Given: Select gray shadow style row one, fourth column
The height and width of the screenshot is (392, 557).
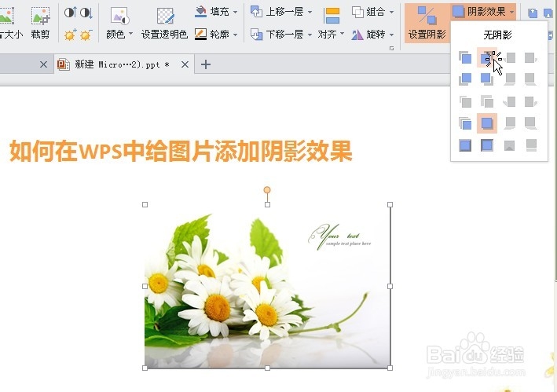Looking at the screenshot, I should [531, 57].
